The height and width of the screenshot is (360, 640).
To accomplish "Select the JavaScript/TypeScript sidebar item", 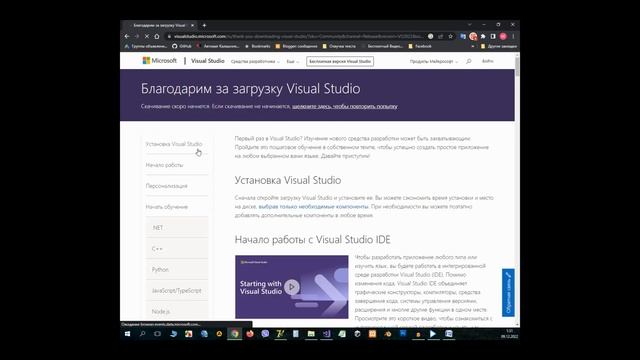I will 176,291.
